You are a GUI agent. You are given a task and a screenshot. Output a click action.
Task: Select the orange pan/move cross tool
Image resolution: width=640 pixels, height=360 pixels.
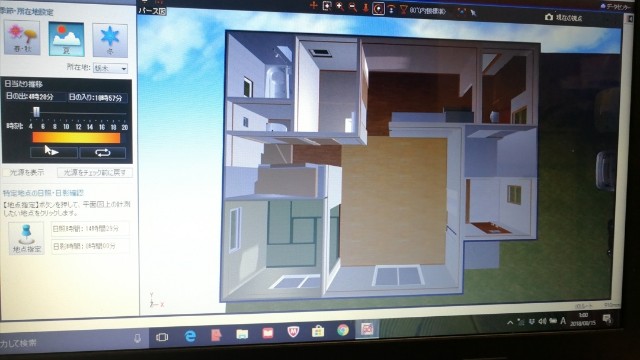[313, 6]
